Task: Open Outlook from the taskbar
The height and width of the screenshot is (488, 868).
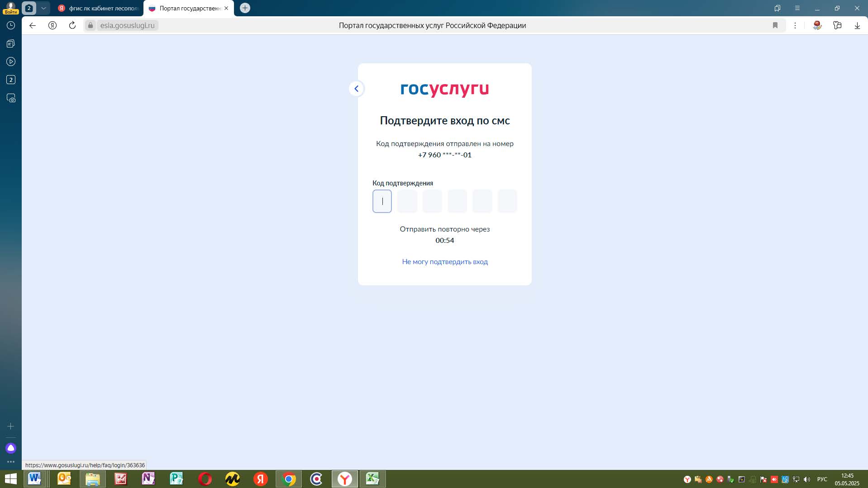Action: coord(64,479)
